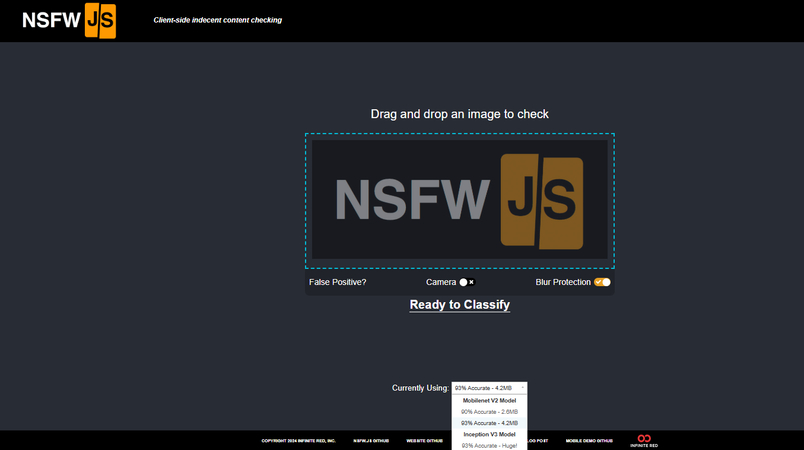The height and width of the screenshot is (450, 804).
Task: Choose 93% Accurate - 4.2MB in dropdown list
Action: pyautogui.click(x=489, y=423)
